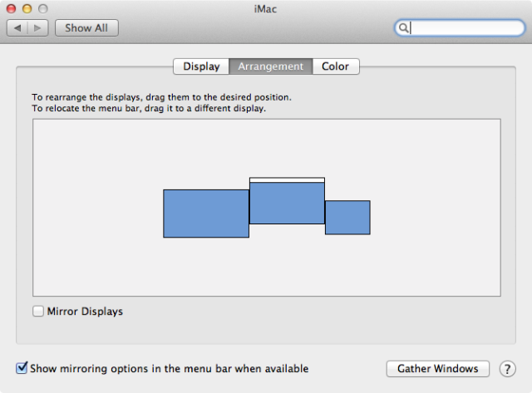Select the large left display rectangle
532x393 pixels.
tap(206, 214)
